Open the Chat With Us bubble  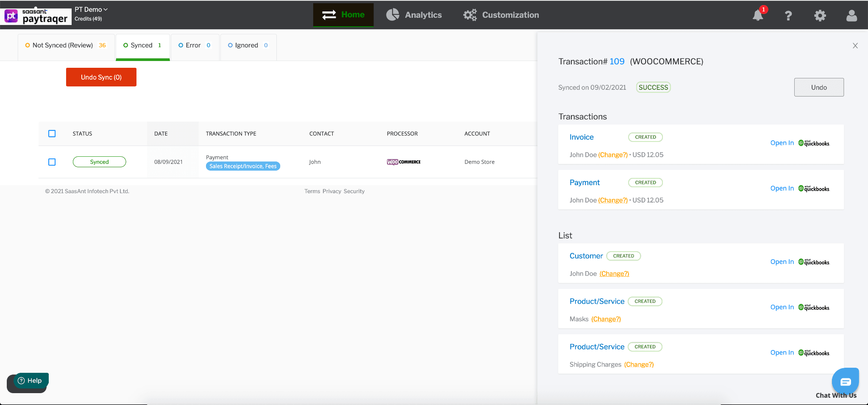845,381
